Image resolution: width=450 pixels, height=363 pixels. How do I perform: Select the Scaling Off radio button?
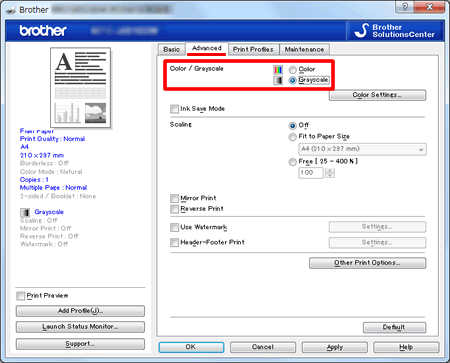(x=292, y=126)
